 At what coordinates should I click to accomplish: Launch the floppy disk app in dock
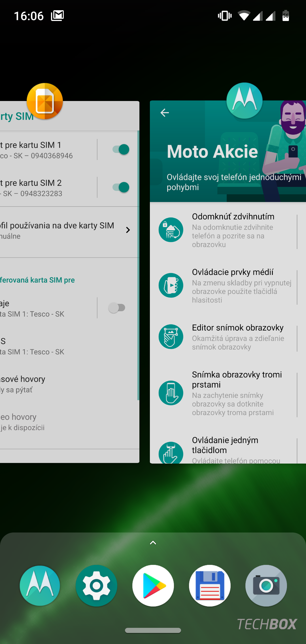coord(210,586)
